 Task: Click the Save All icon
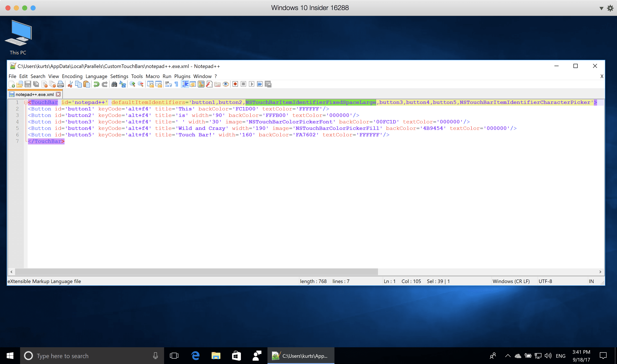(x=36, y=84)
